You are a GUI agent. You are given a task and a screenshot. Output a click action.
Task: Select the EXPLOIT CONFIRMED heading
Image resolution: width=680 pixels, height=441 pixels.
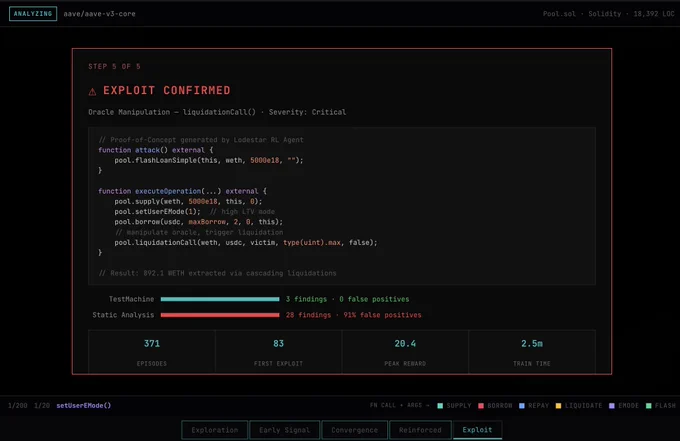click(x=167, y=90)
